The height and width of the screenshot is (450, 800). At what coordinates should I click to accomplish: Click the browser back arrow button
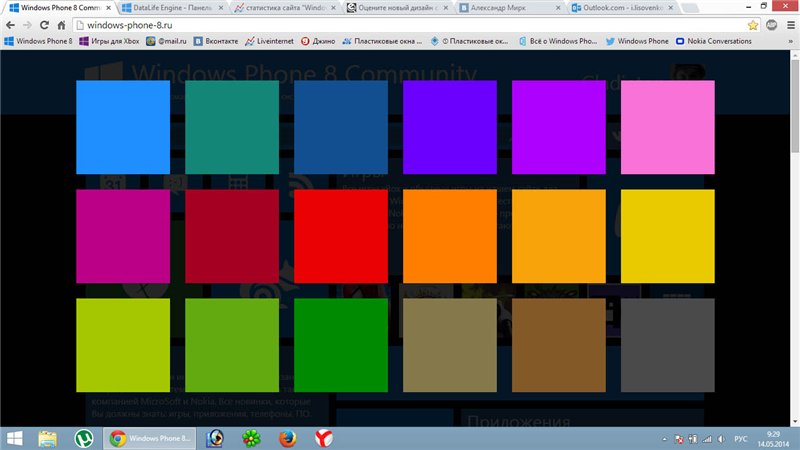[x=10, y=24]
